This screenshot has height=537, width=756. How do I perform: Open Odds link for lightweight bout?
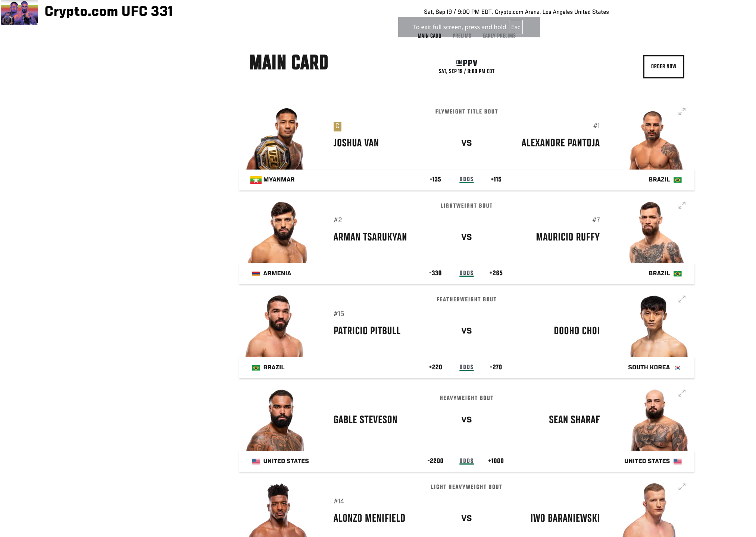(x=466, y=273)
